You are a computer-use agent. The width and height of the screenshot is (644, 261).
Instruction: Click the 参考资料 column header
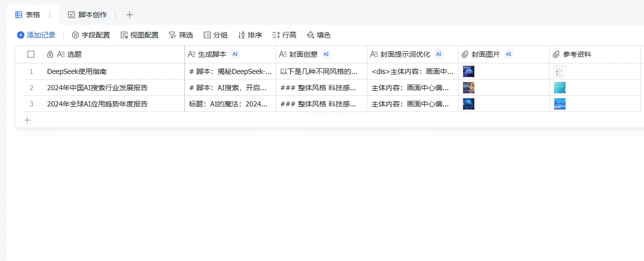click(x=595, y=54)
